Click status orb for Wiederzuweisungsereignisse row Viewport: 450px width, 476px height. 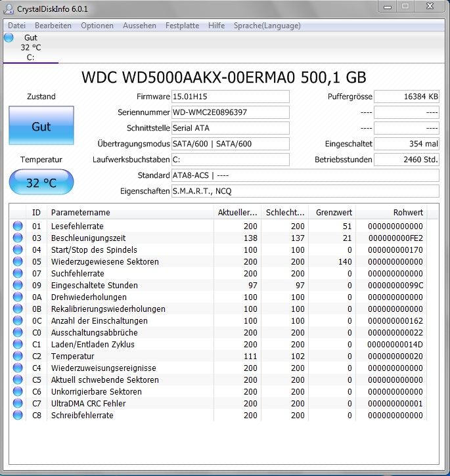pyautogui.click(x=18, y=368)
